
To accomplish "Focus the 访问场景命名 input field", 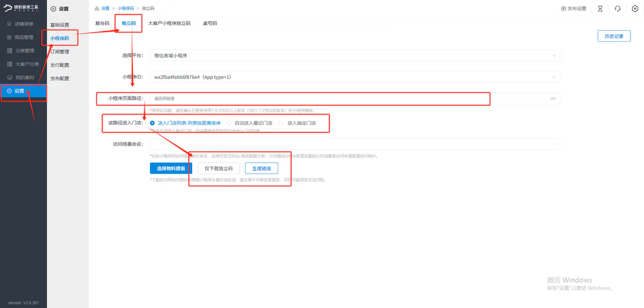I will (355, 144).
